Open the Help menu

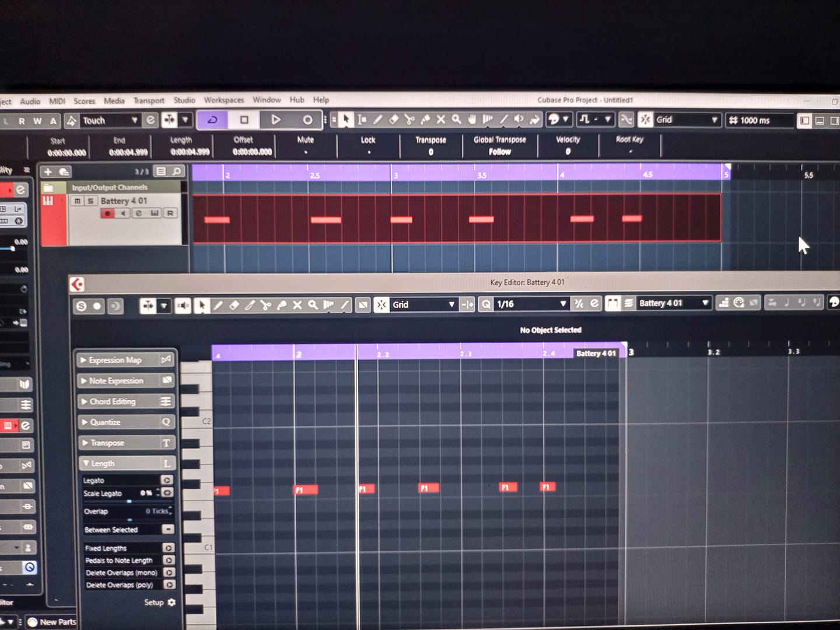[321, 100]
